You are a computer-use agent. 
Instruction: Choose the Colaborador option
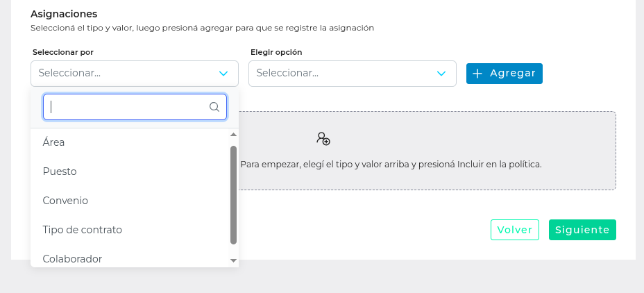coord(72,258)
